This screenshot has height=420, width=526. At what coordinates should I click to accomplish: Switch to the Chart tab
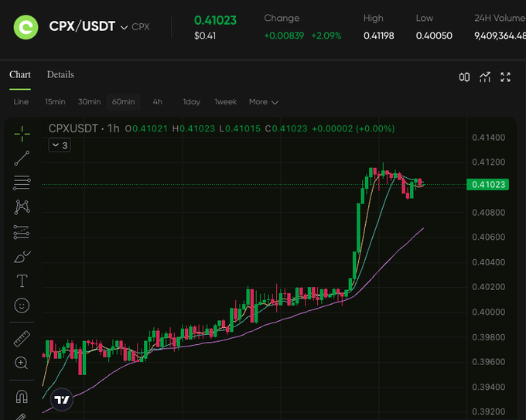coord(20,75)
